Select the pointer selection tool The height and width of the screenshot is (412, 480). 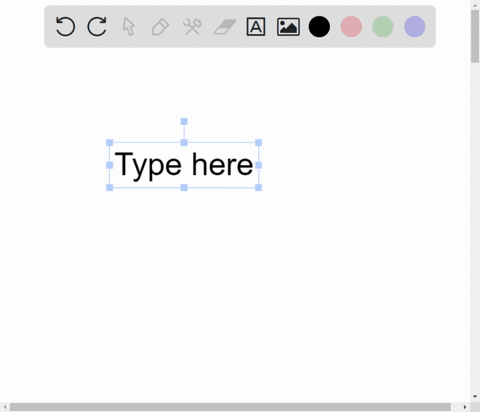[129, 27]
